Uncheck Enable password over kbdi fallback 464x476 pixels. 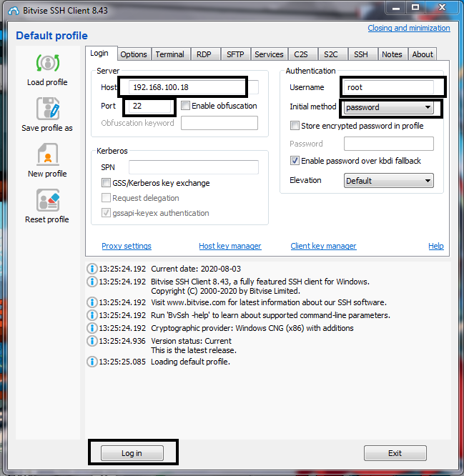[295, 161]
